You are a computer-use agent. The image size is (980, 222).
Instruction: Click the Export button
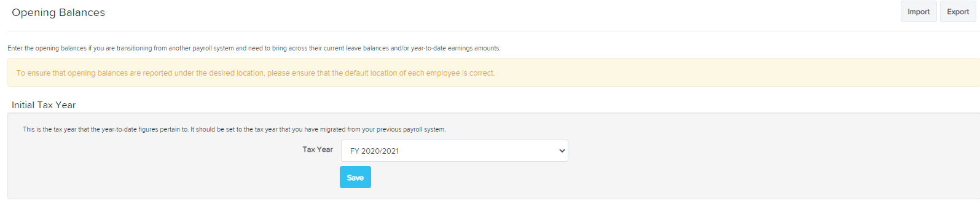[958, 12]
